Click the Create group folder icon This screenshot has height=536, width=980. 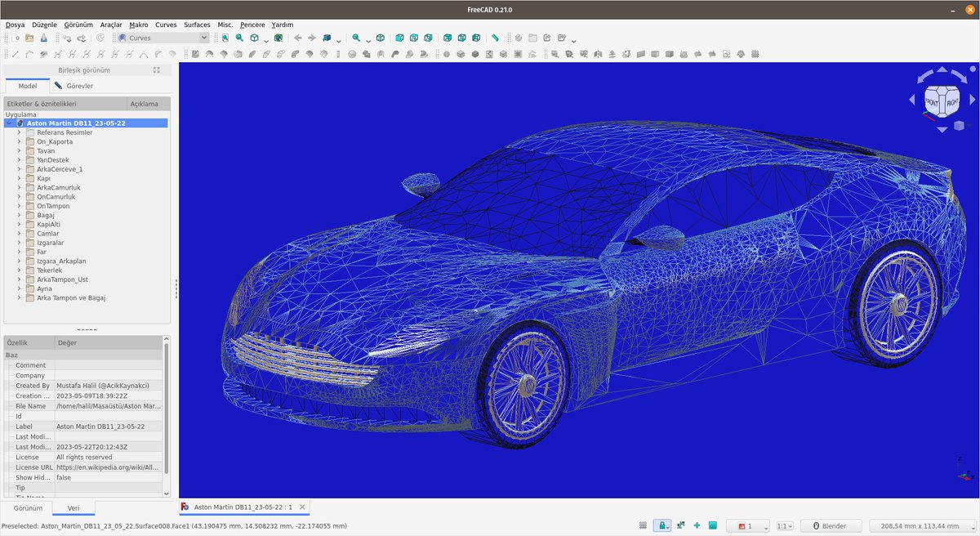click(532, 38)
